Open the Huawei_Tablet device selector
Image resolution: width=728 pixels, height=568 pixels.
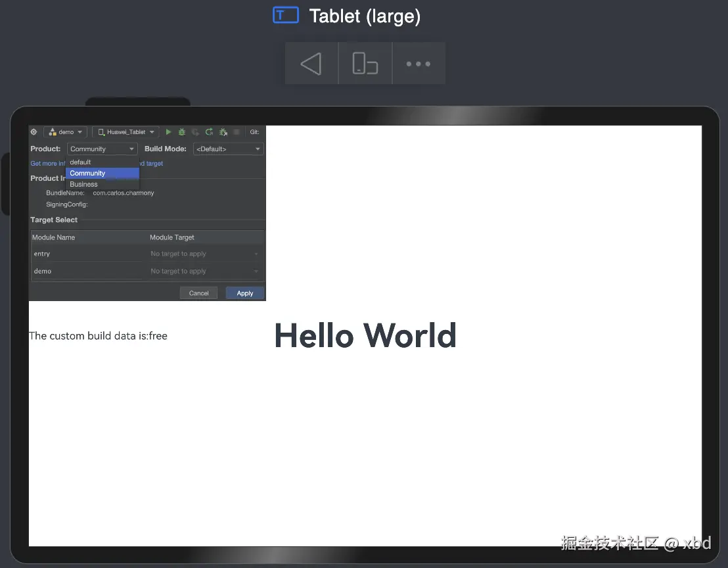(x=125, y=132)
